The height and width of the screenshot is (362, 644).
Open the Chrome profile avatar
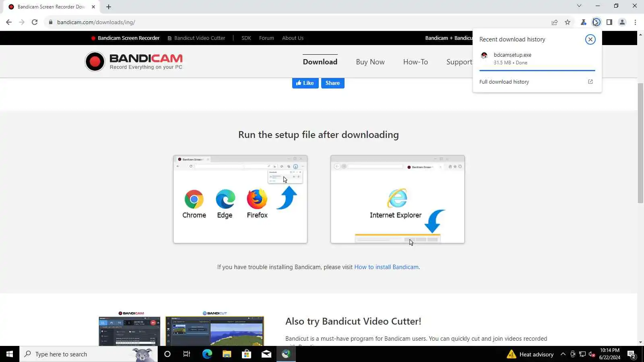[622, 22]
